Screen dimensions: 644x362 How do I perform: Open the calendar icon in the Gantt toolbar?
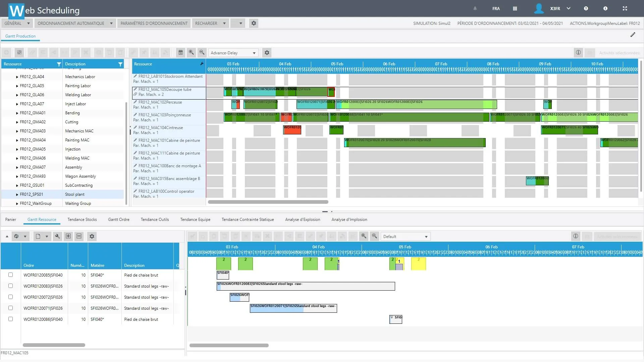(181, 53)
